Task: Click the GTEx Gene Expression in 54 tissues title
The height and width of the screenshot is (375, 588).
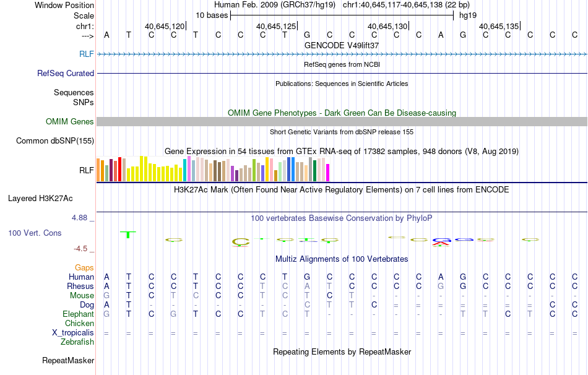Action: click(342, 152)
